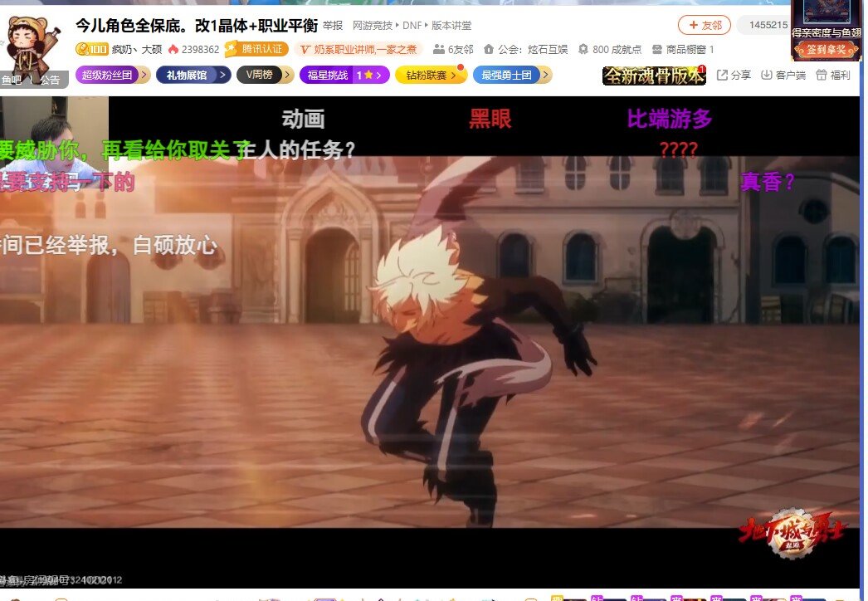The image size is (868, 601).
Task: Click the streamer name 疯奶、大硕
Action: [137, 49]
